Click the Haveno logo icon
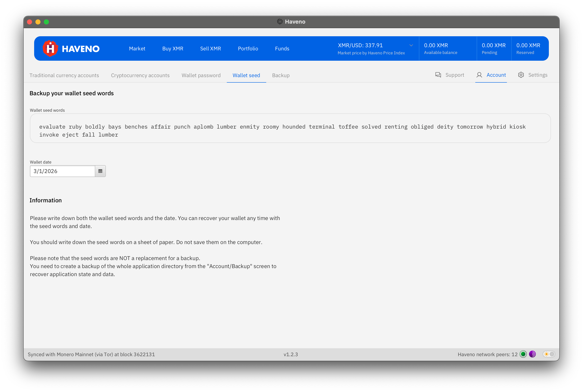This screenshot has width=583, height=392. (x=50, y=48)
